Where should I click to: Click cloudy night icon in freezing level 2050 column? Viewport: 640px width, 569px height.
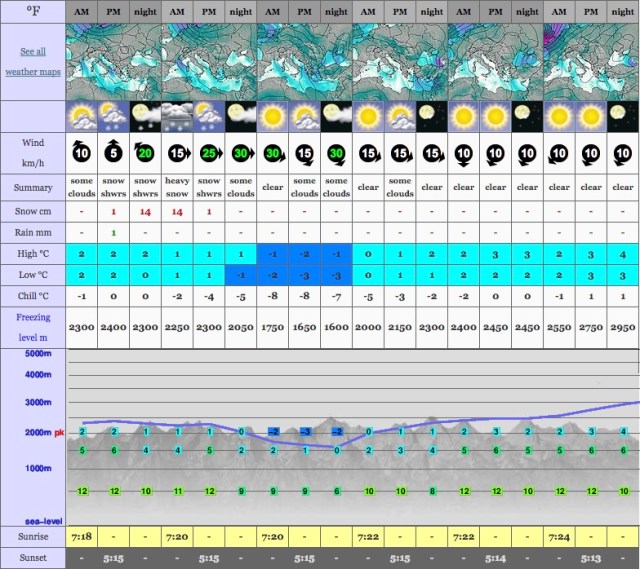[x=241, y=116]
